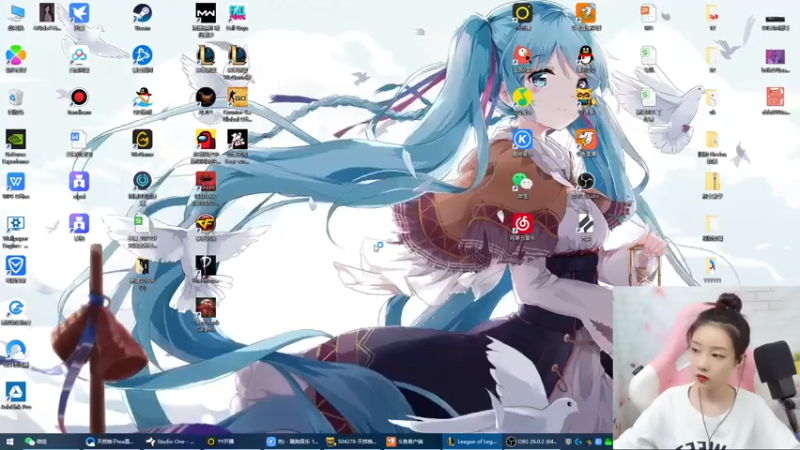The image size is (800, 450).
Task: Open the blue e browser shortcut
Action: (x=16, y=308)
